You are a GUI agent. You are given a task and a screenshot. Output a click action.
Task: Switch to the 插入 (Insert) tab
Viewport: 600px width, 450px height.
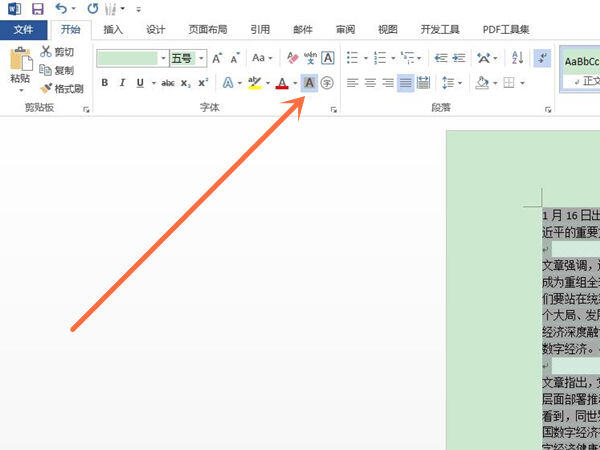pos(113,30)
